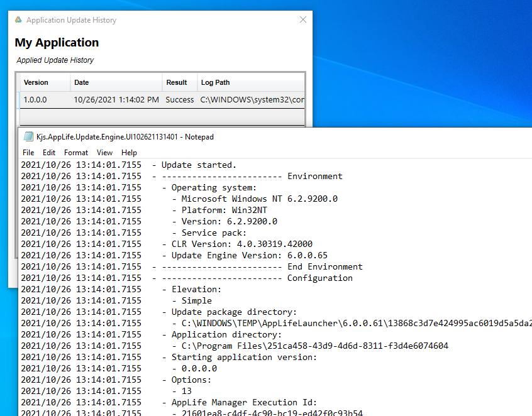
Task: Click the My Application heading
Action: coord(57,42)
